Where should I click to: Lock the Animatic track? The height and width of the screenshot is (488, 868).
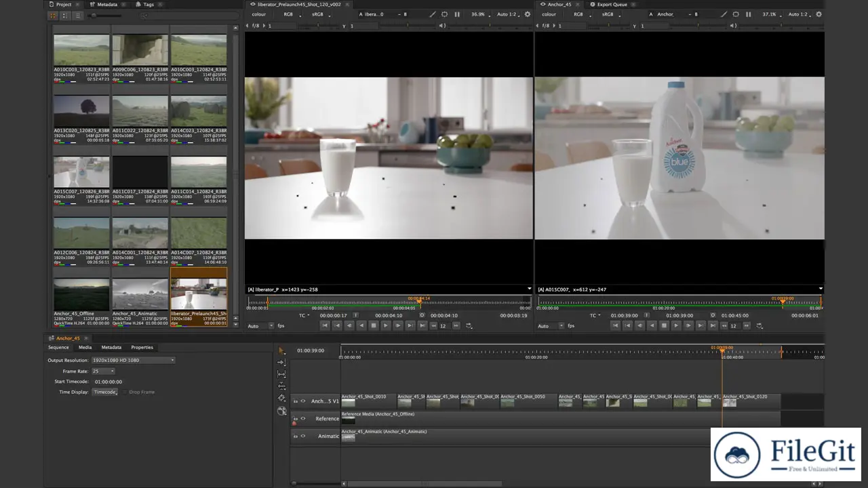click(x=295, y=436)
